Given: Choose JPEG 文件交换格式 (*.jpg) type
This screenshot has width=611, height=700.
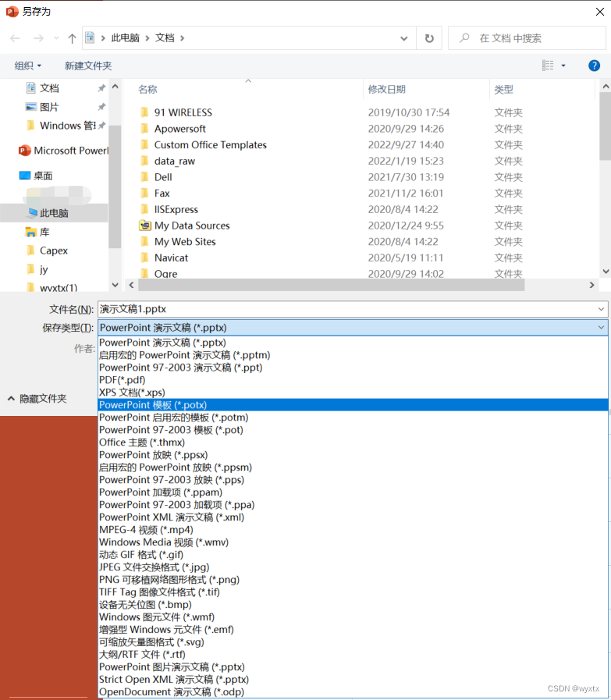Looking at the screenshot, I should coord(353,567).
